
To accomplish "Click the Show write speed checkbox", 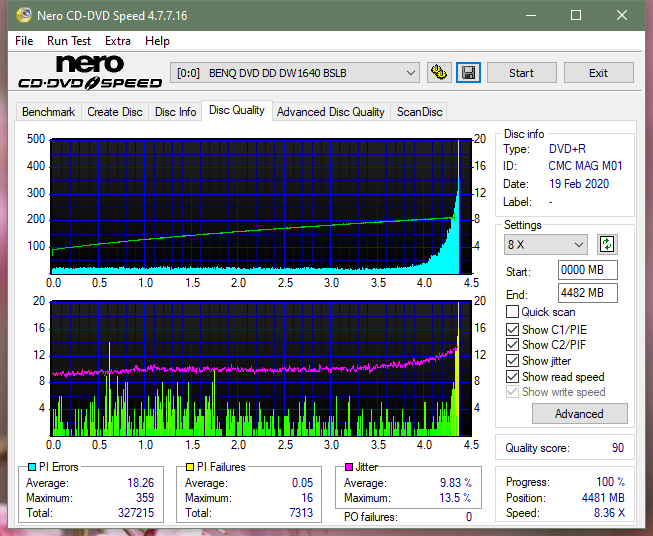I will 512,392.
